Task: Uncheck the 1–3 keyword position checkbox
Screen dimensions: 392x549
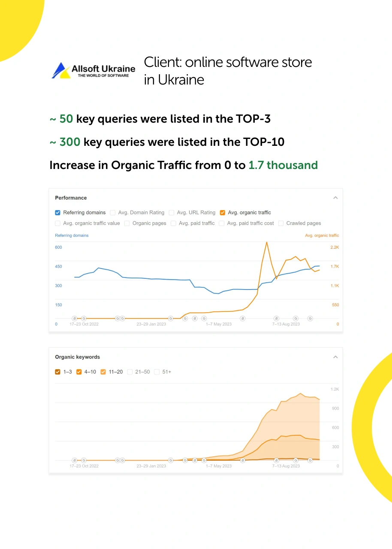Action: pyautogui.click(x=58, y=372)
